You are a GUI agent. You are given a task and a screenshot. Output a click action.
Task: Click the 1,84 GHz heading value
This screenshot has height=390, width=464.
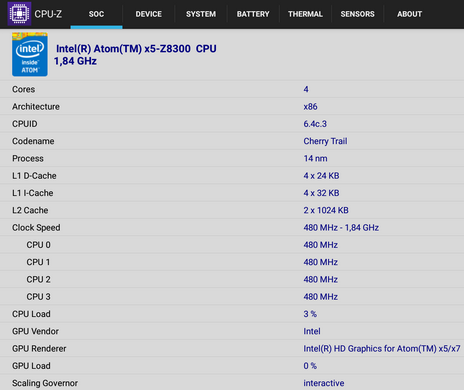click(75, 61)
